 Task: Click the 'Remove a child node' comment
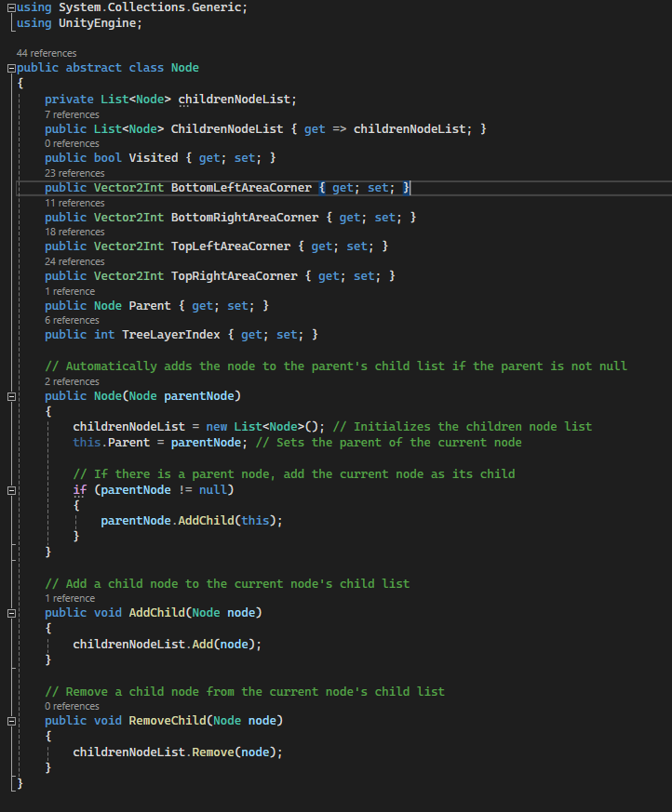click(x=245, y=692)
